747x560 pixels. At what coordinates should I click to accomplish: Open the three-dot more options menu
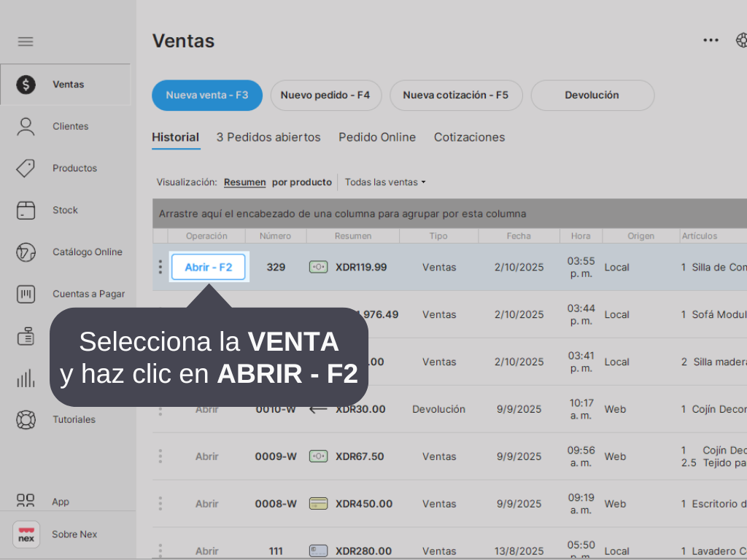[x=711, y=41]
